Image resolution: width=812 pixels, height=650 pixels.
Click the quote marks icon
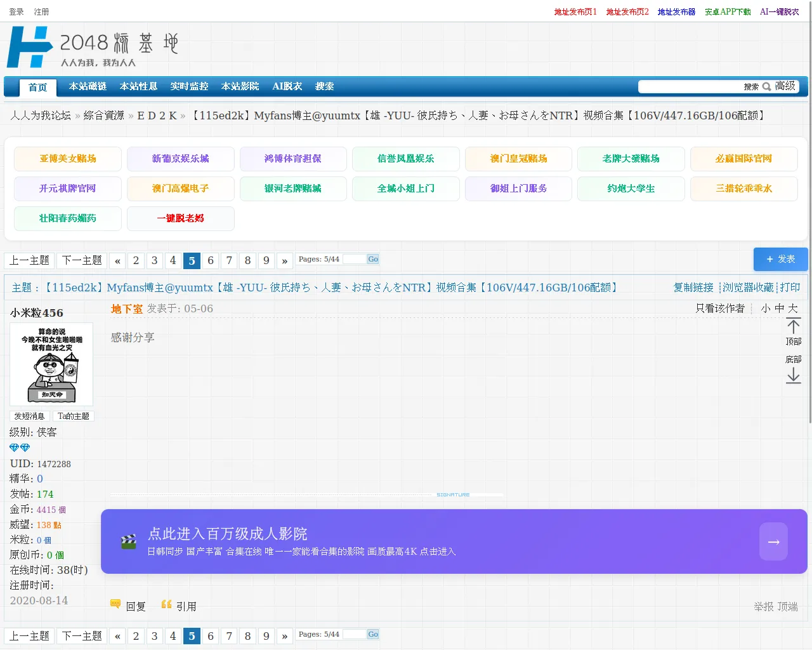coord(166,604)
